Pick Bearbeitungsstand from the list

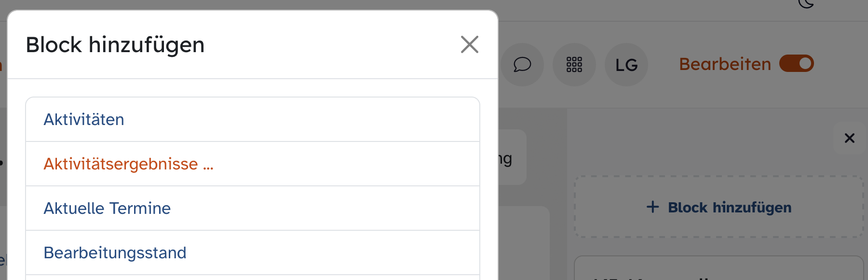click(x=115, y=253)
